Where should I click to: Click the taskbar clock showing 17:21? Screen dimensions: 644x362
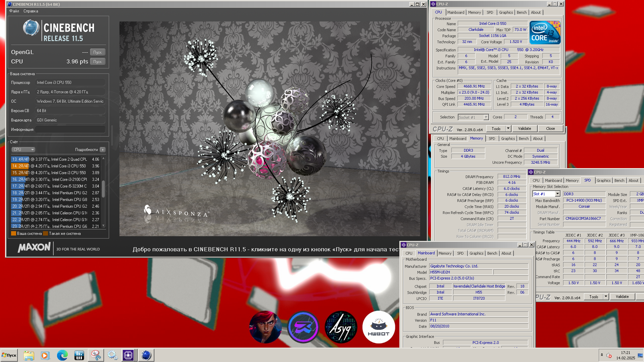coord(626,355)
